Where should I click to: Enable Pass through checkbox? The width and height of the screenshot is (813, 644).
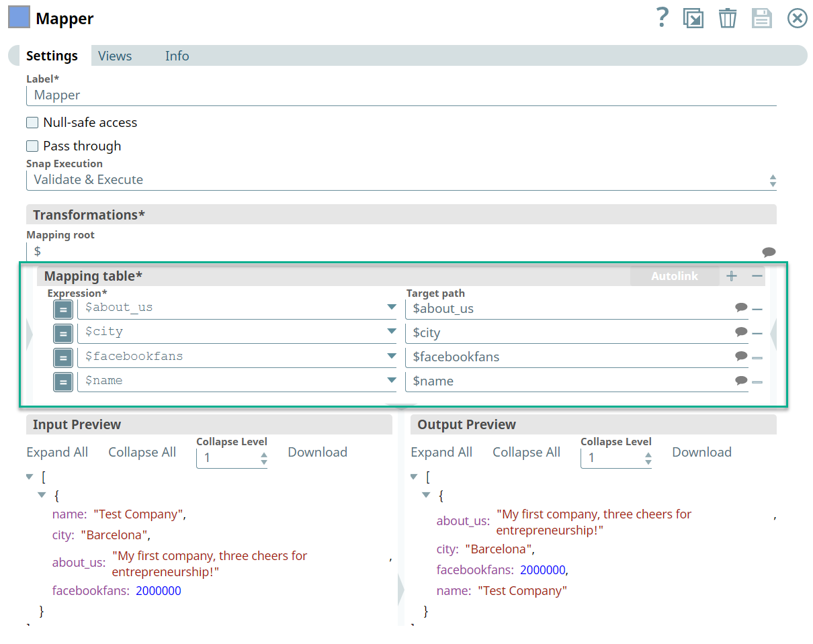(x=32, y=146)
